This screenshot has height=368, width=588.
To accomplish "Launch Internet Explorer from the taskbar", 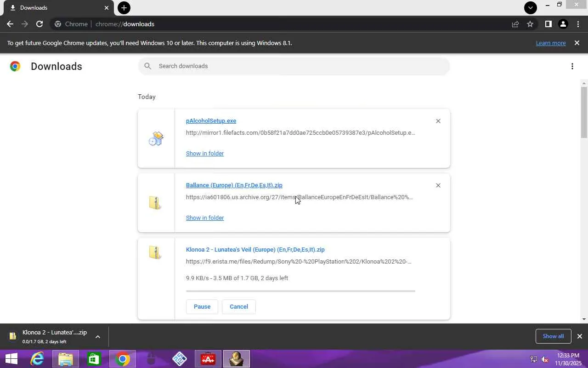I will (37, 359).
